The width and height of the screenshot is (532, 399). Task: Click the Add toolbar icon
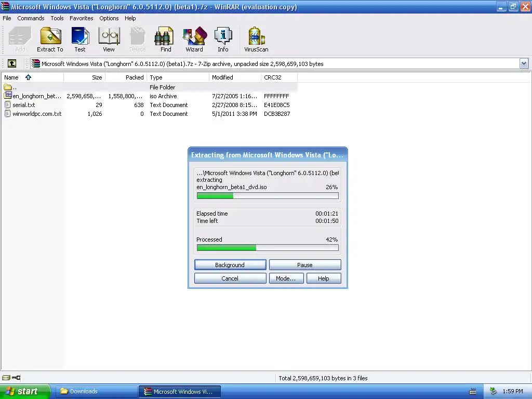(20, 39)
